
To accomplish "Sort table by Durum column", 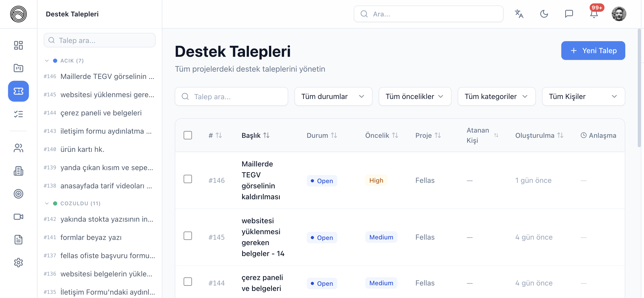I will pyautogui.click(x=322, y=135).
